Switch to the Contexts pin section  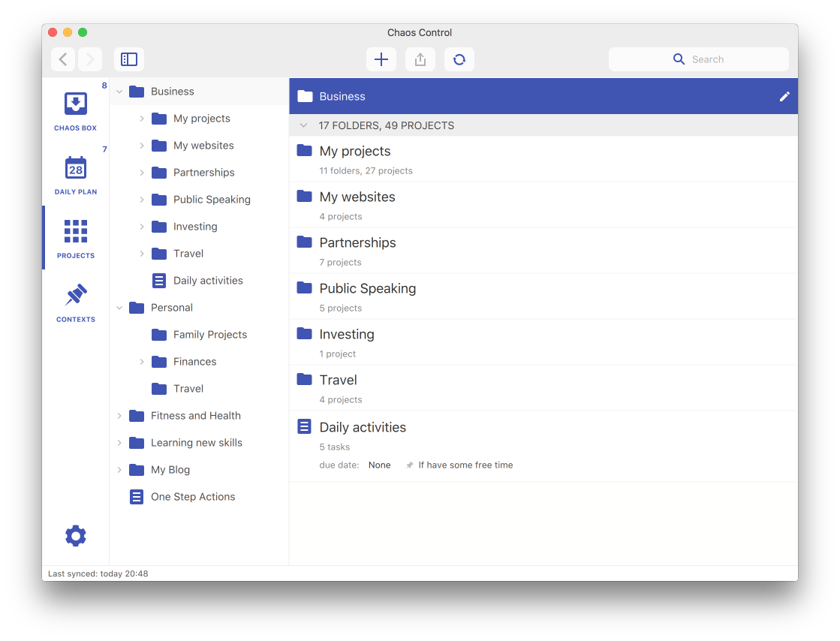point(75,302)
